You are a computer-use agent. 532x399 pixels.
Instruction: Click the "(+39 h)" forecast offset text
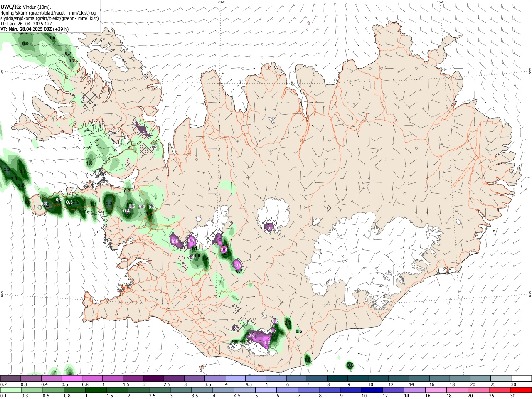pyautogui.click(x=61, y=29)
